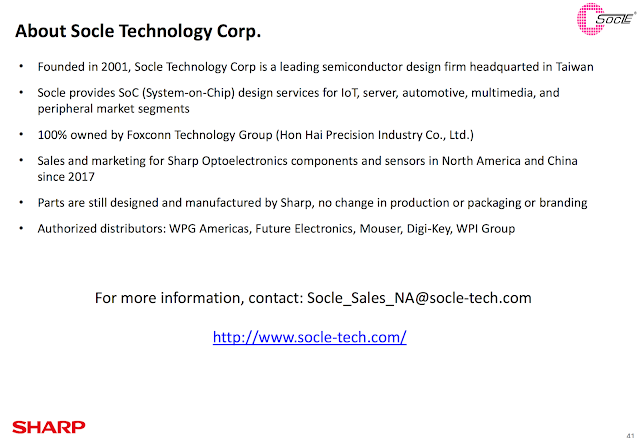Click the bullet about Founded in 2001
640x438 pixels.
[316, 67]
